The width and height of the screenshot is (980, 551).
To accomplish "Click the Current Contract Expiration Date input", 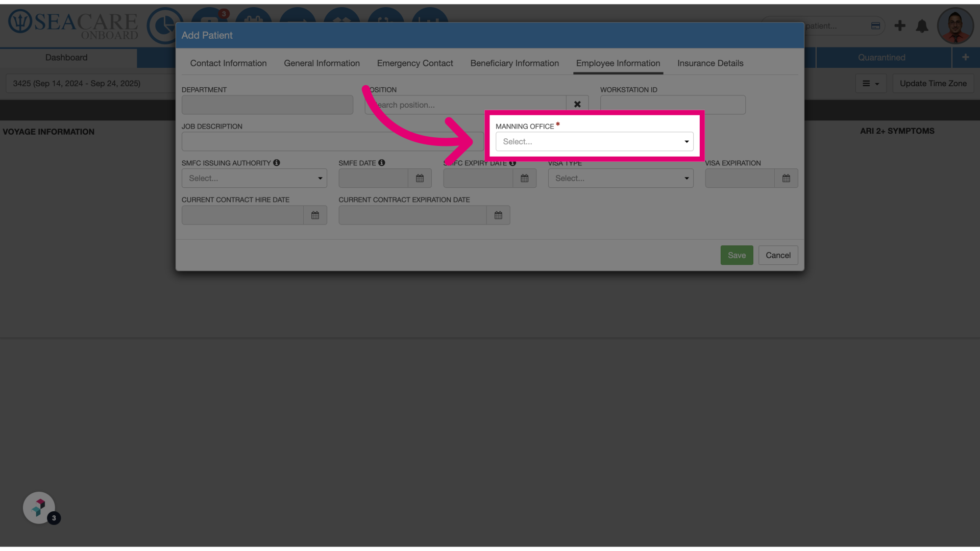I will tap(412, 215).
